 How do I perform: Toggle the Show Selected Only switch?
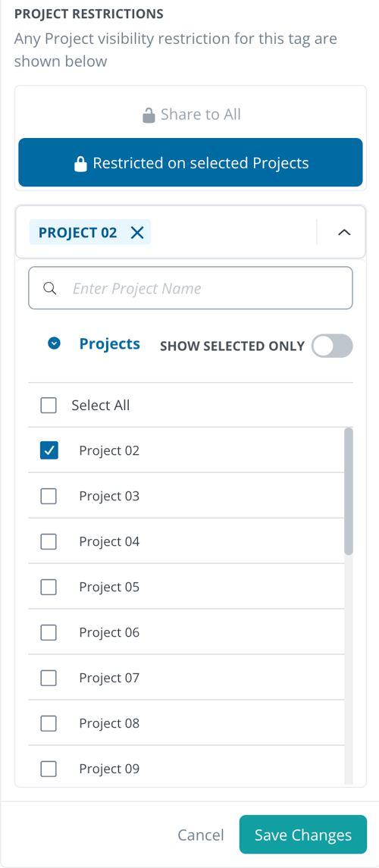(x=332, y=346)
